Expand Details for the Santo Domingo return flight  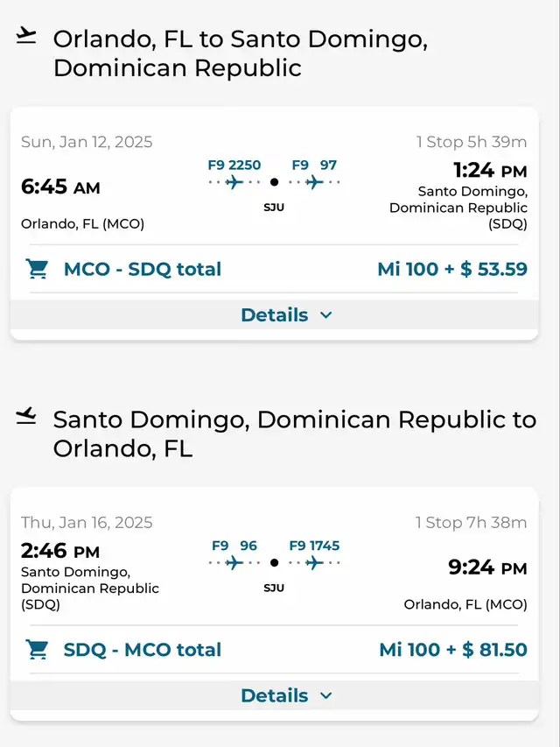click(275, 695)
